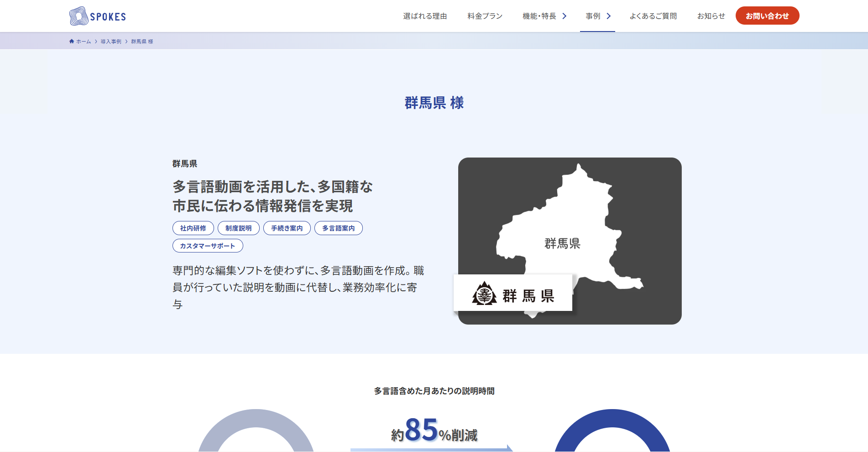This screenshot has height=452, width=868.
Task: Click the 約85%削減 progress arrow graphic
Action: point(431,448)
